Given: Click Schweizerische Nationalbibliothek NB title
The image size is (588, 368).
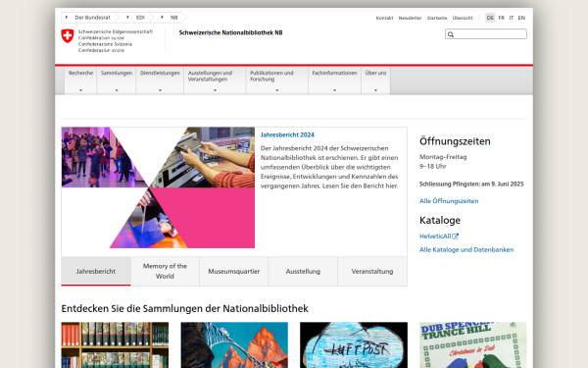Looking at the screenshot, I should coord(230,32).
